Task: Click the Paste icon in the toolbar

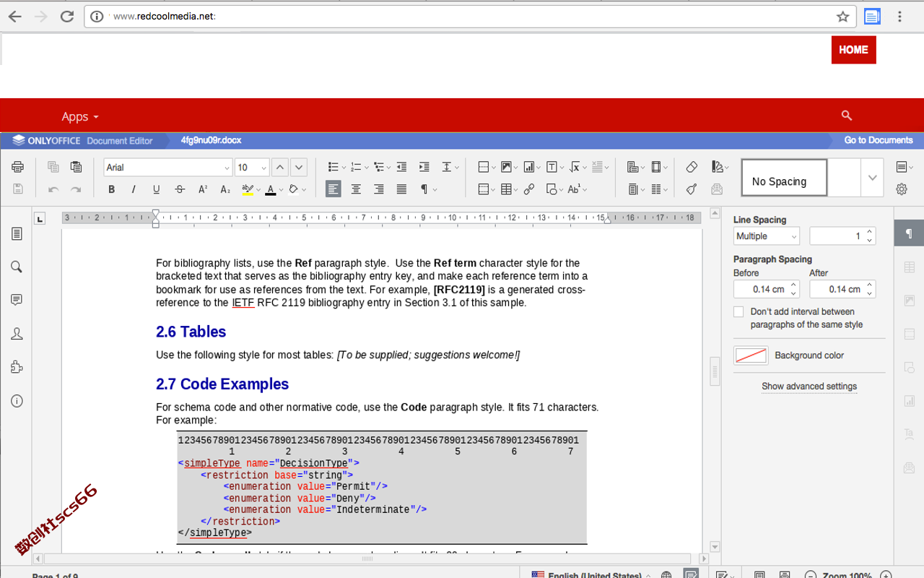Action: click(76, 167)
